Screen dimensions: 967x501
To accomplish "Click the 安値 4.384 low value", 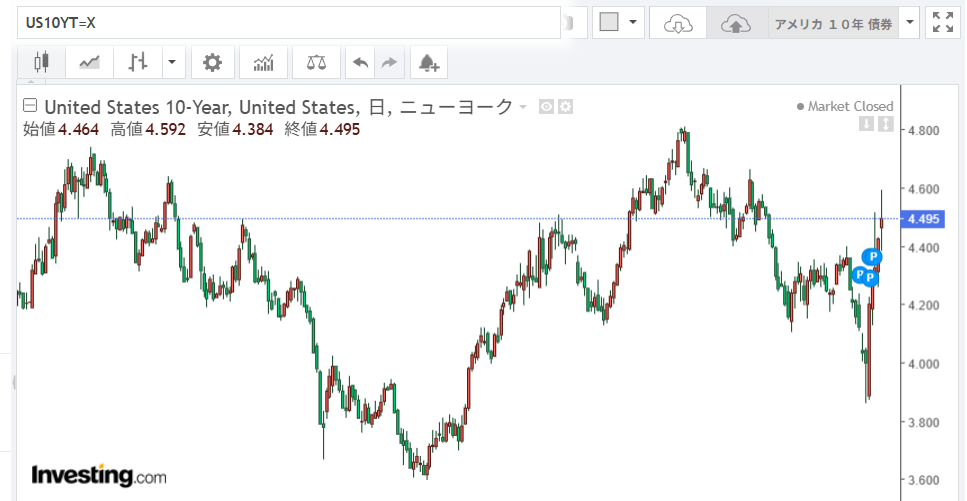I will coord(235,130).
